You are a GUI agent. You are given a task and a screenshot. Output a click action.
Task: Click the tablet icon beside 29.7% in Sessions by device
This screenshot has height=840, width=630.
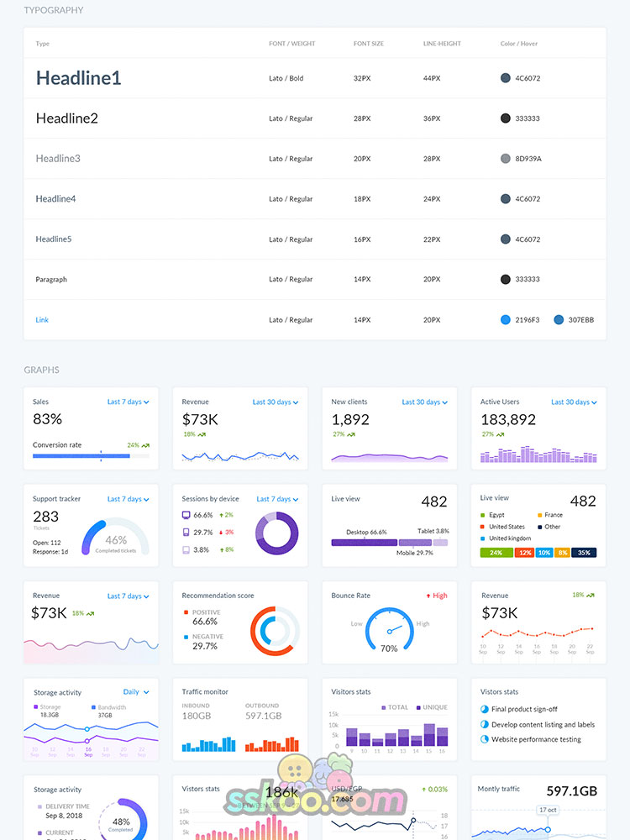tap(186, 532)
